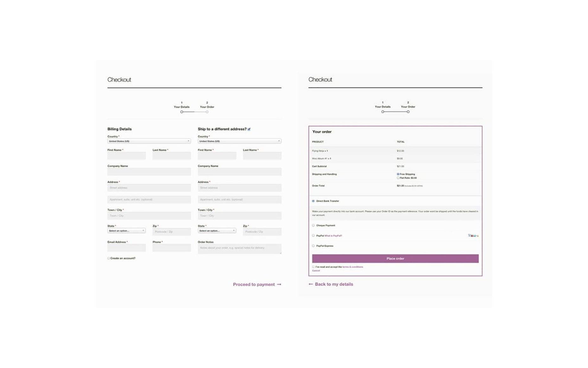Click the Order Total $21.00 value

[x=400, y=186]
